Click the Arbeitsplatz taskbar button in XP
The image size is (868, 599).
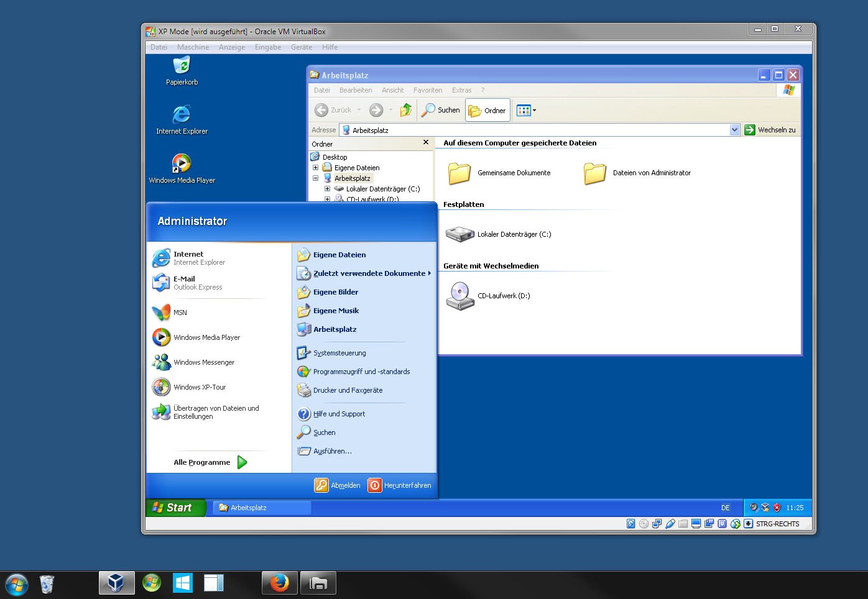[262, 508]
